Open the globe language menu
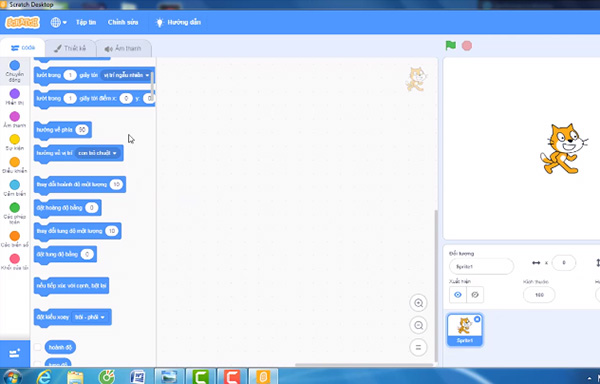Image resolution: width=600 pixels, height=384 pixels. 58,23
